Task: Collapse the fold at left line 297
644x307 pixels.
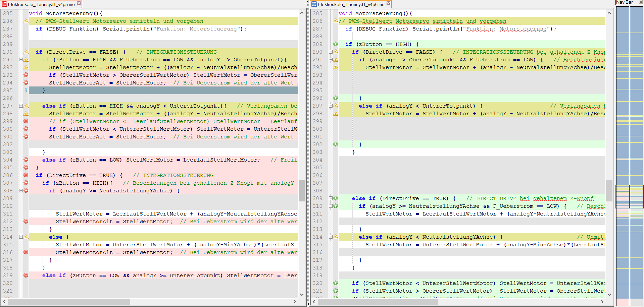Action: (21, 106)
